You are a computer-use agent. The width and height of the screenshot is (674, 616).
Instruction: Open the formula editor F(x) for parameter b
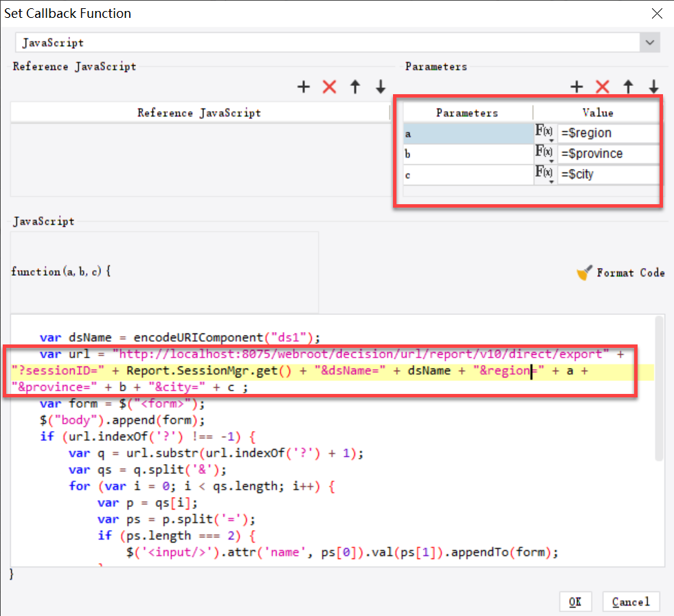[543, 151]
